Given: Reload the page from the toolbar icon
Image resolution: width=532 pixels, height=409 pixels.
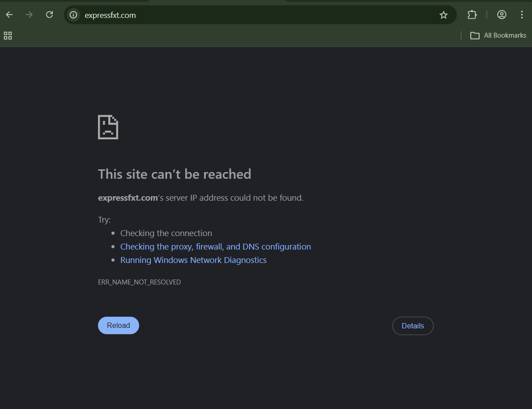Looking at the screenshot, I should pos(50,15).
